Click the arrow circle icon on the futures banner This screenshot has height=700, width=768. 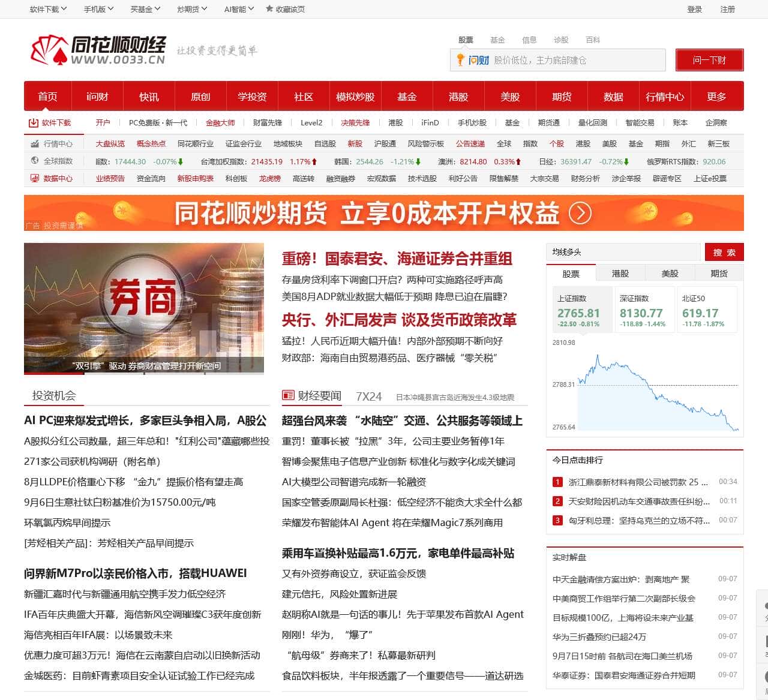pos(580,213)
